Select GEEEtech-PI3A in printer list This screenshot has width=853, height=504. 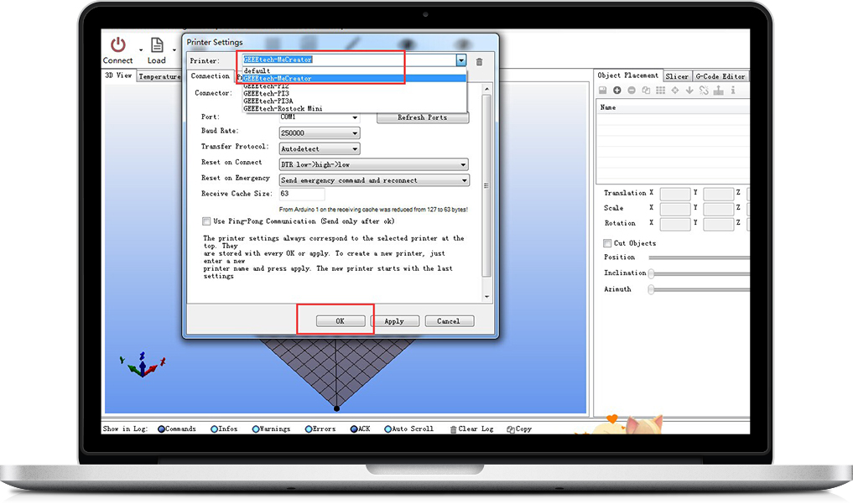click(x=354, y=101)
